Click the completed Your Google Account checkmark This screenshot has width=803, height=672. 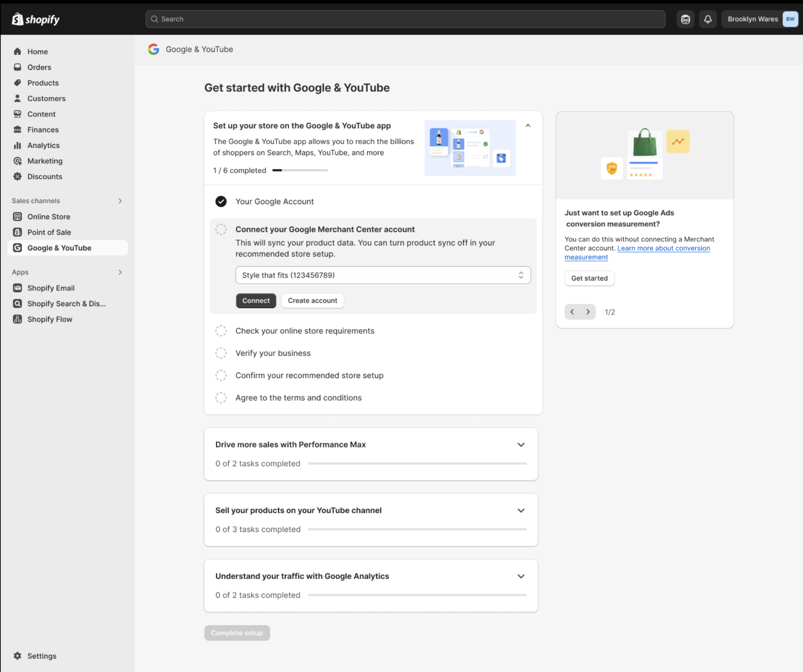pyautogui.click(x=221, y=201)
